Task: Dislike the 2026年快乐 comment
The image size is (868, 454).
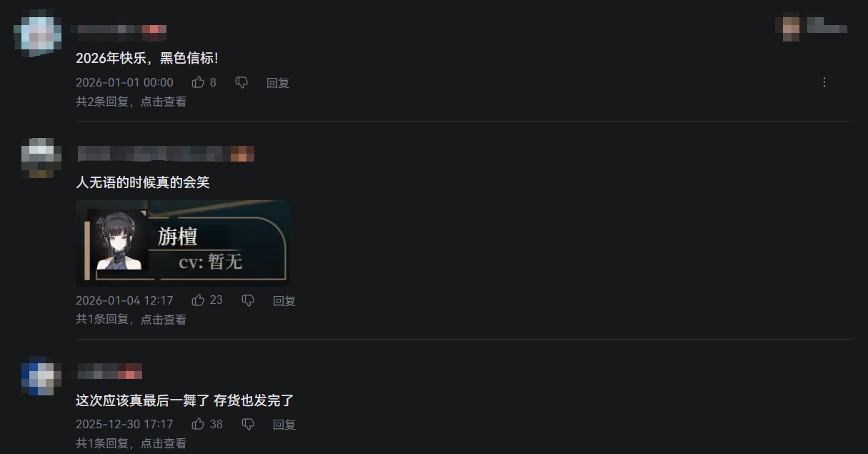Action: 241,83
